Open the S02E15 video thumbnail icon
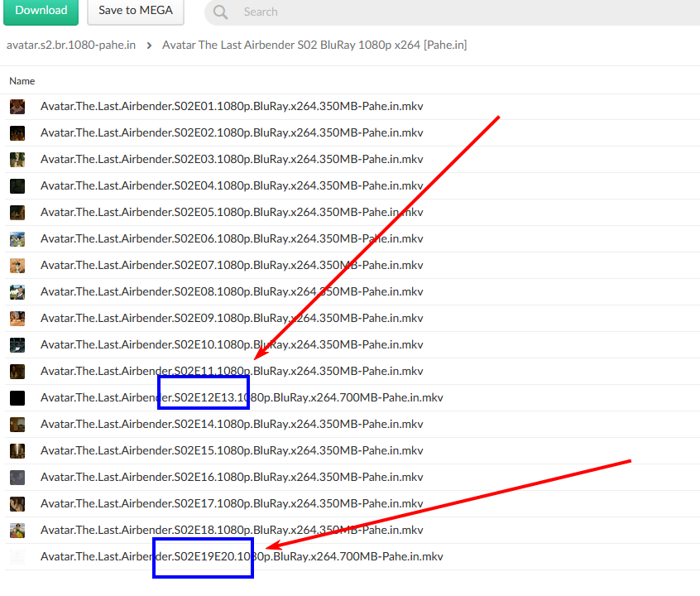The image size is (700, 596). point(17,451)
